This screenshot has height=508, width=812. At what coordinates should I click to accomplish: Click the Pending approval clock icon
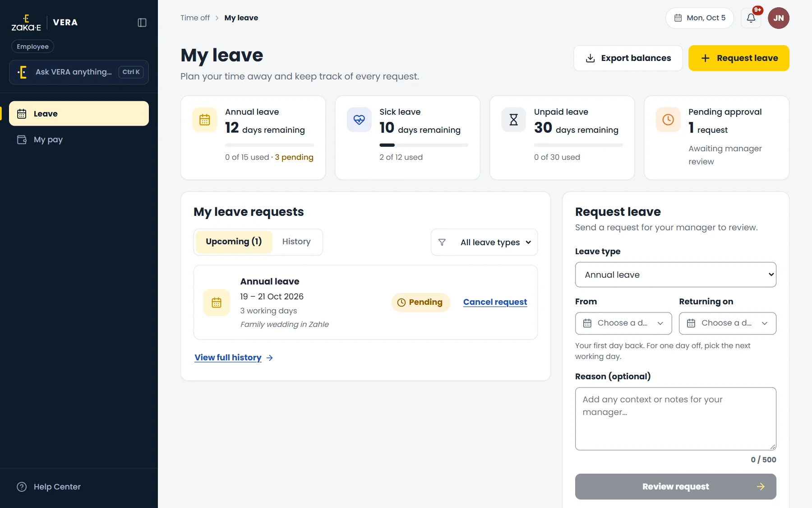point(668,120)
